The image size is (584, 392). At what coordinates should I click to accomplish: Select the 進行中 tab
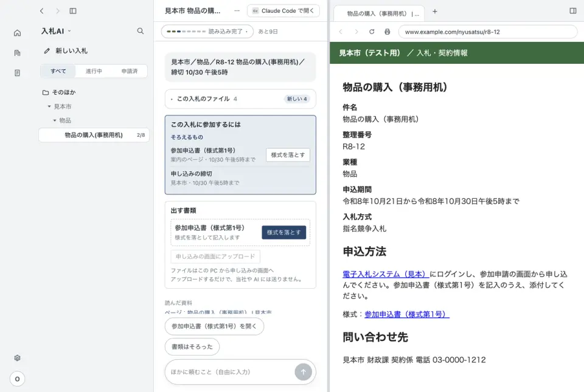pos(94,71)
